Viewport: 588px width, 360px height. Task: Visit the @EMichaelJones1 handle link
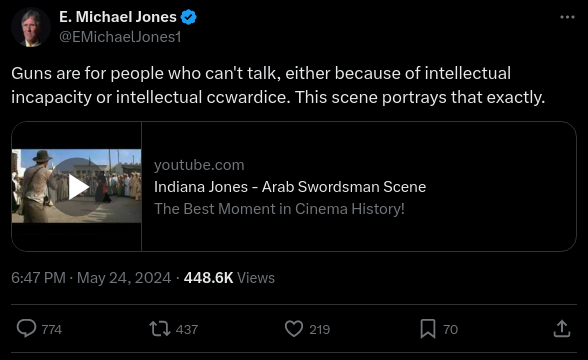(120, 37)
